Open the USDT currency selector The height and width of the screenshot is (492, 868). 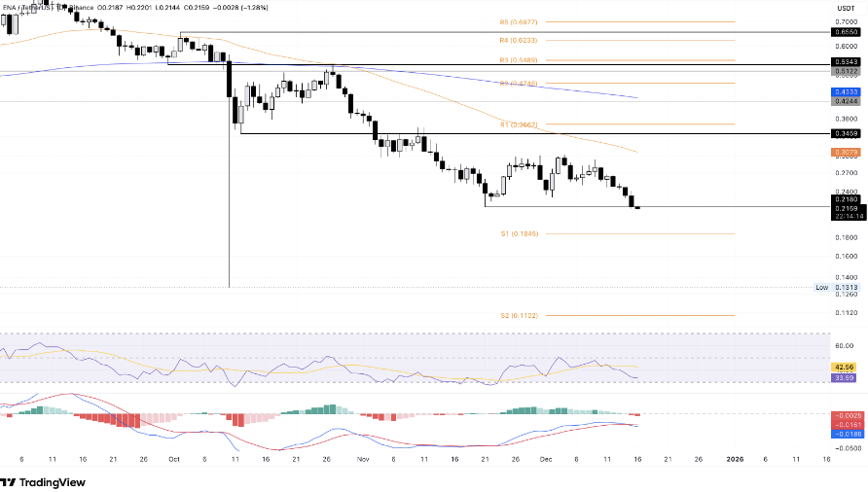point(846,8)
